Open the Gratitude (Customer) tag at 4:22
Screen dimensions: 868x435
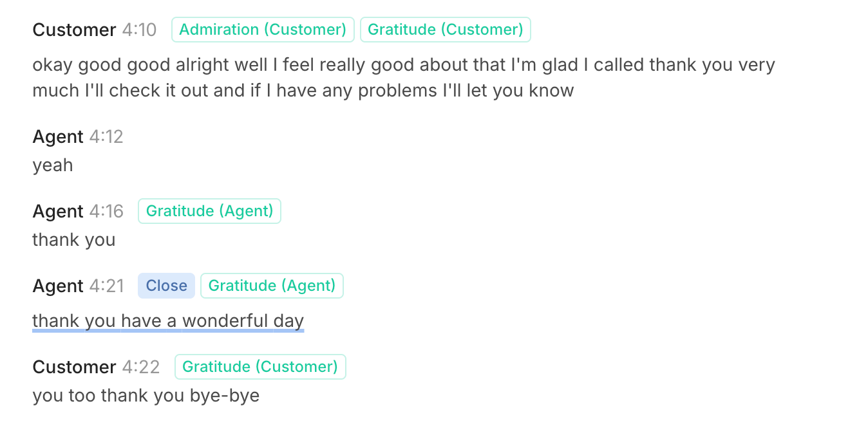pyautogui.click(x=260, y=367)
